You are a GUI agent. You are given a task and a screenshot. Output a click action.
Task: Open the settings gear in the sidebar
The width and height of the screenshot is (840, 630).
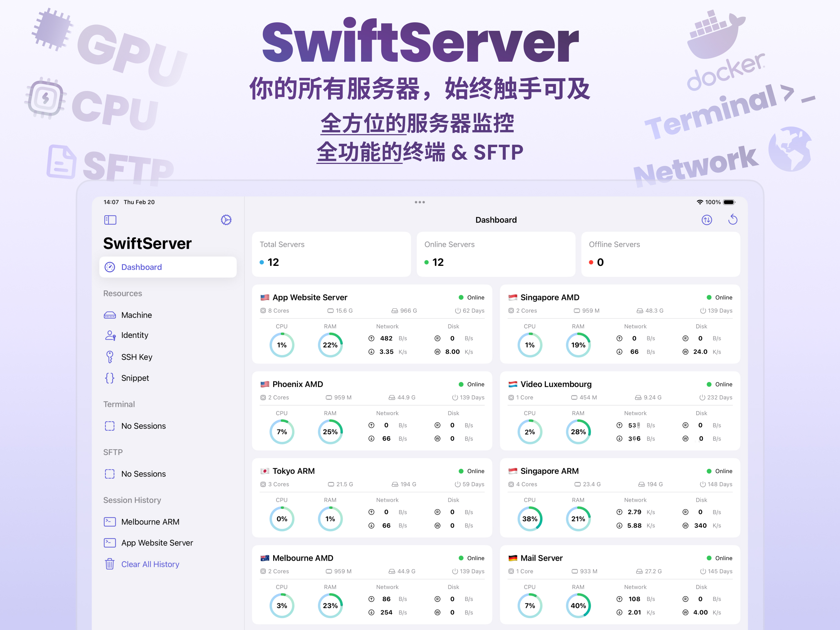coord(226,219)
